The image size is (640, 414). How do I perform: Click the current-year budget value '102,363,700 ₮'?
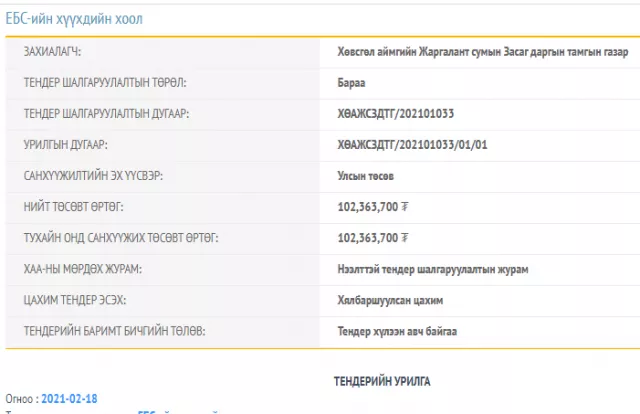tap(373, 238)
